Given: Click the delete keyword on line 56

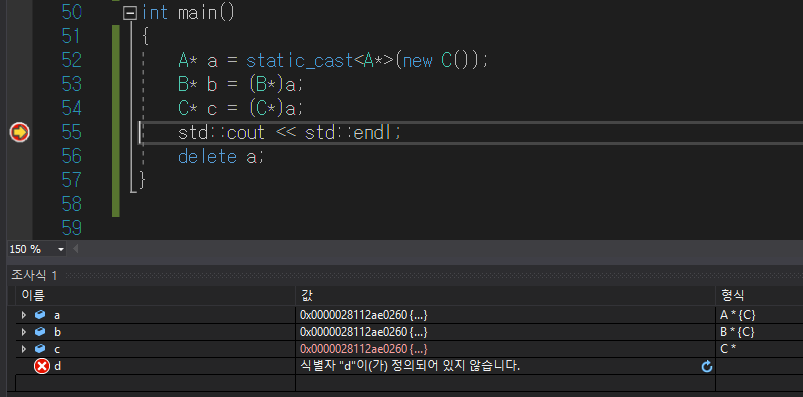Looking at the screenshot, I should pos(207,156).
